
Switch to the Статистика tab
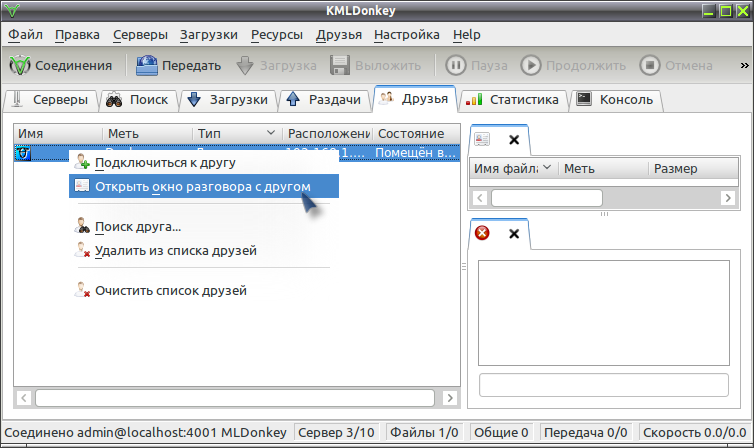click(x=513, y=100)
